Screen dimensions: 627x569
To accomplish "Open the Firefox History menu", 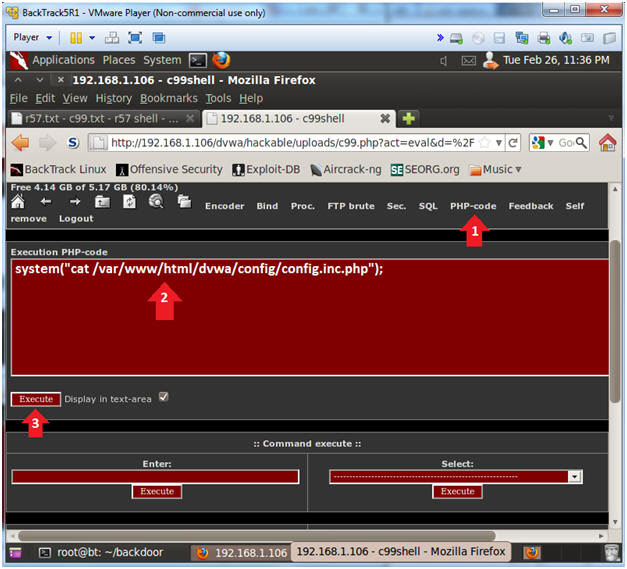I will 114,98.
